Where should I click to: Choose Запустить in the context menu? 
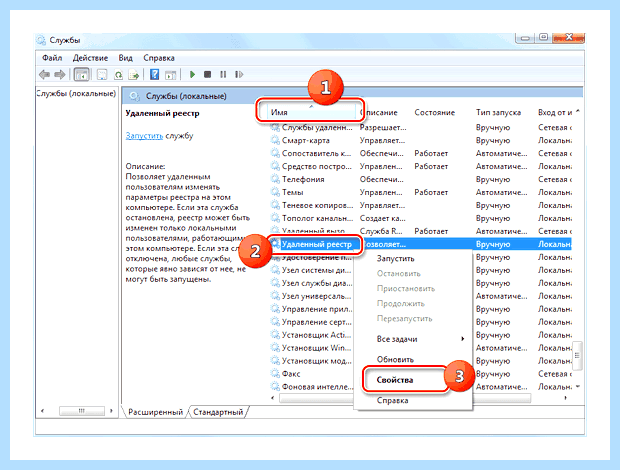click(x=413, y=259)
